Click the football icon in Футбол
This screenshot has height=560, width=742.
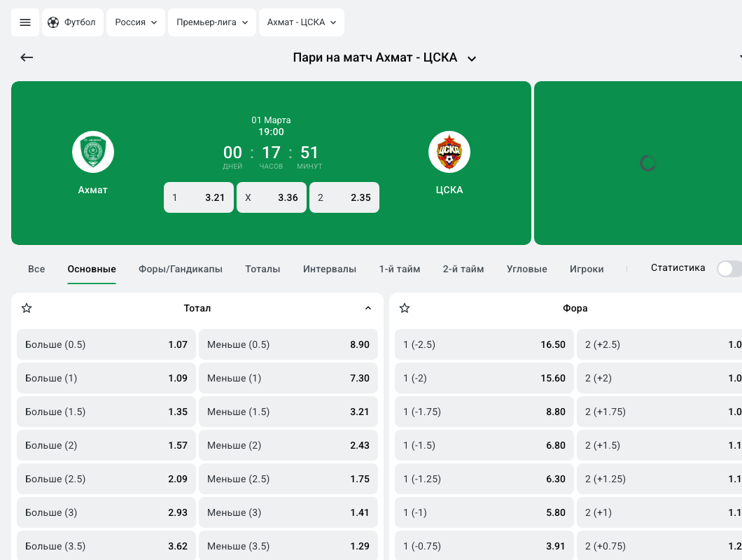tap(53, 22)
